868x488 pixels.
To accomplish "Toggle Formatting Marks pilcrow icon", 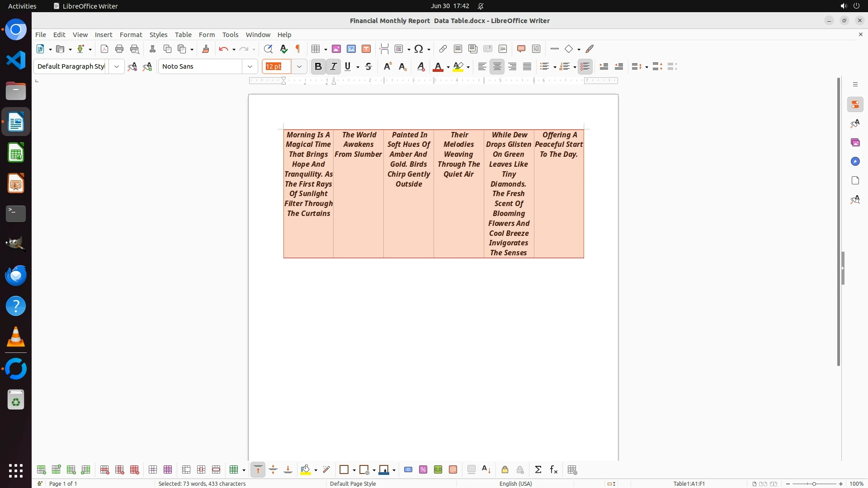I will click(x=298, y=49).
